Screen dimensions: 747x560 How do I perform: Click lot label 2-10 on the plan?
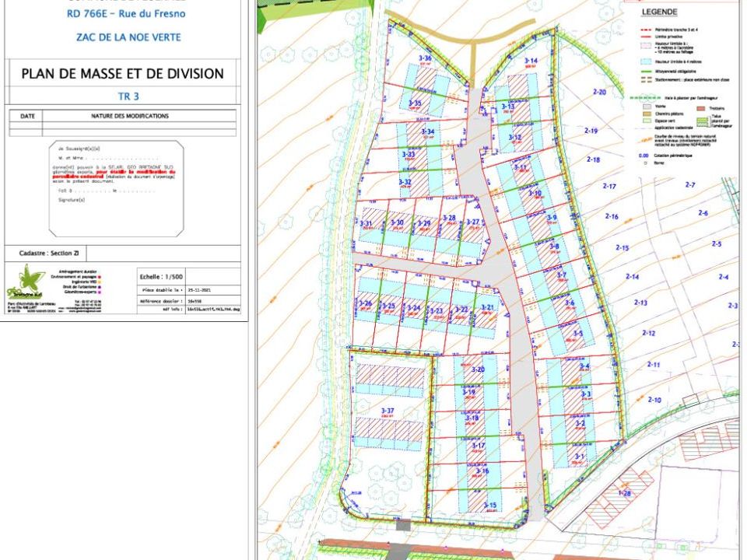tap(654, 400)
